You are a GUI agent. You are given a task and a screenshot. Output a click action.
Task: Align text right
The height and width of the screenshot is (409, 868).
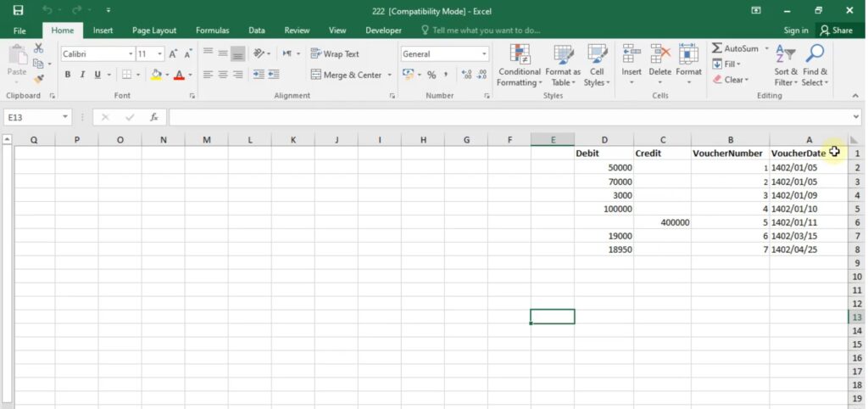(238, 75)
